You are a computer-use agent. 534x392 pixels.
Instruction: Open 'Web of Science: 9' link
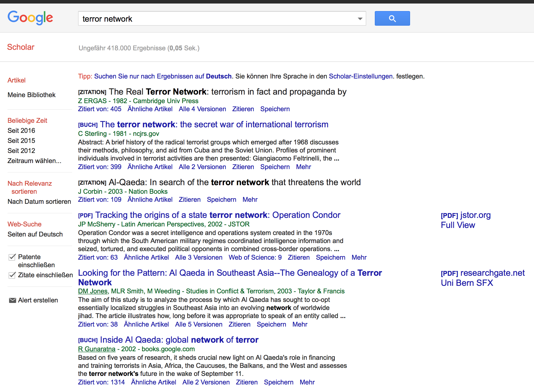pos(255,257)
